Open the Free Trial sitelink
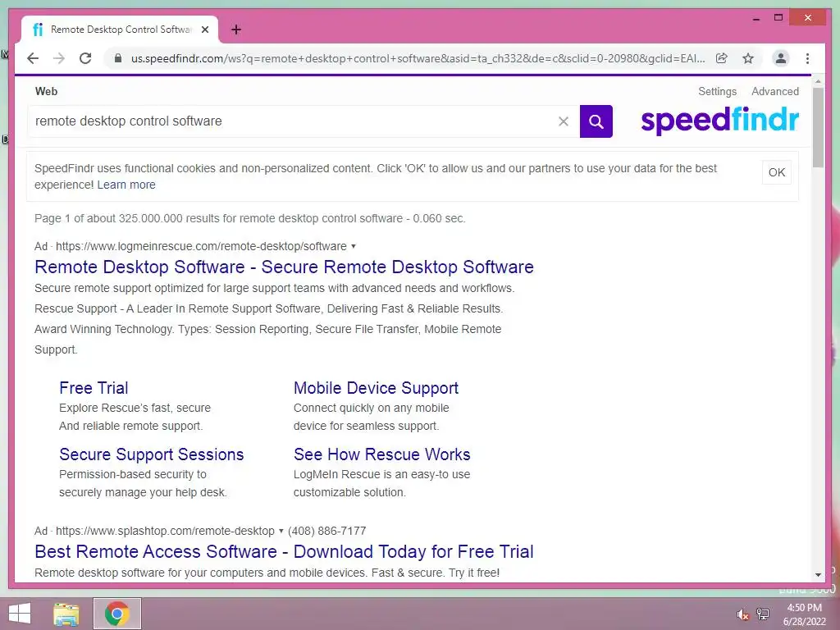 click(94, 388)
